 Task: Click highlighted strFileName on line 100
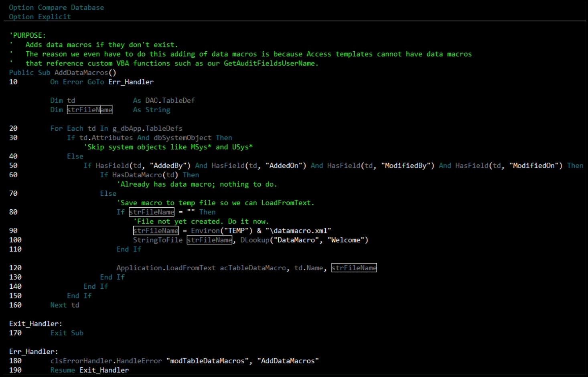click(x=209, y=240)
